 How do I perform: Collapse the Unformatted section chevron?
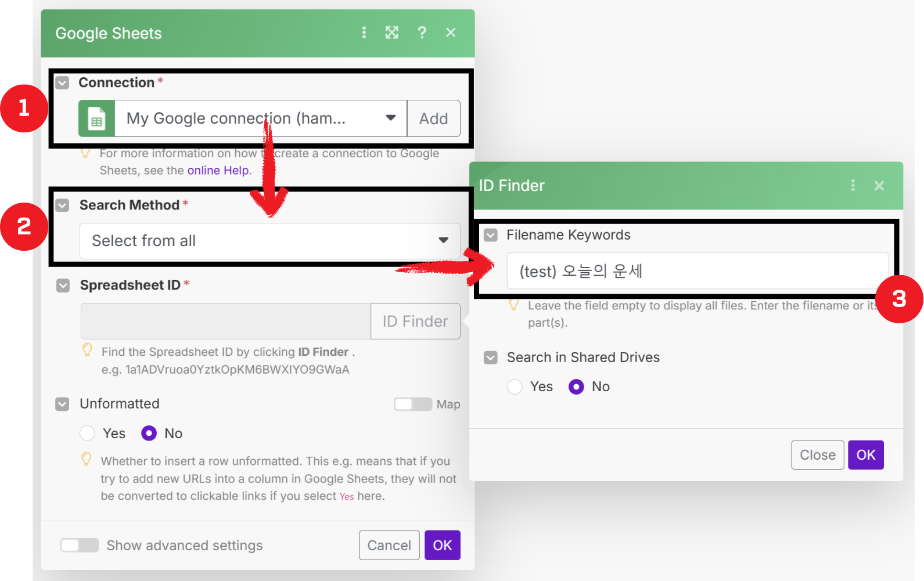(62, 404)
